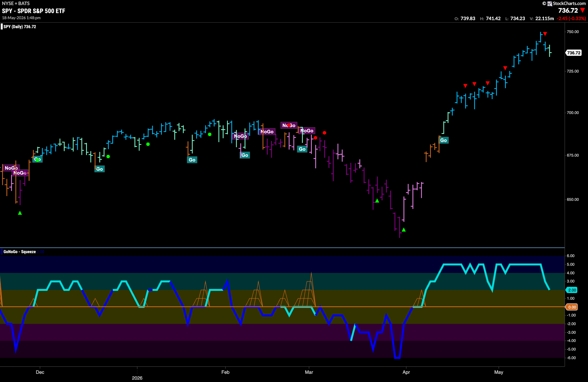
Task: Select the Go flag on the late-January orange bars
Action: pos(192,160)
